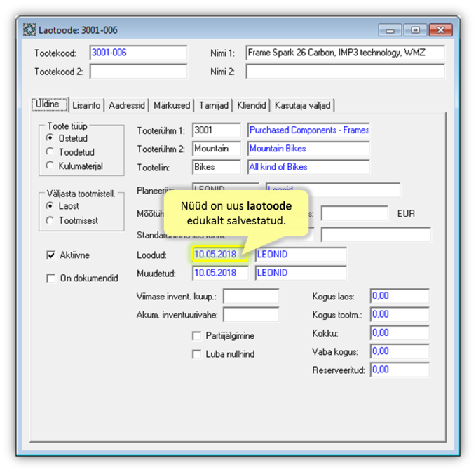476x472 pixels.
Task: Click the Tooterühm 1 code field 3001
Action: (217, 130)
